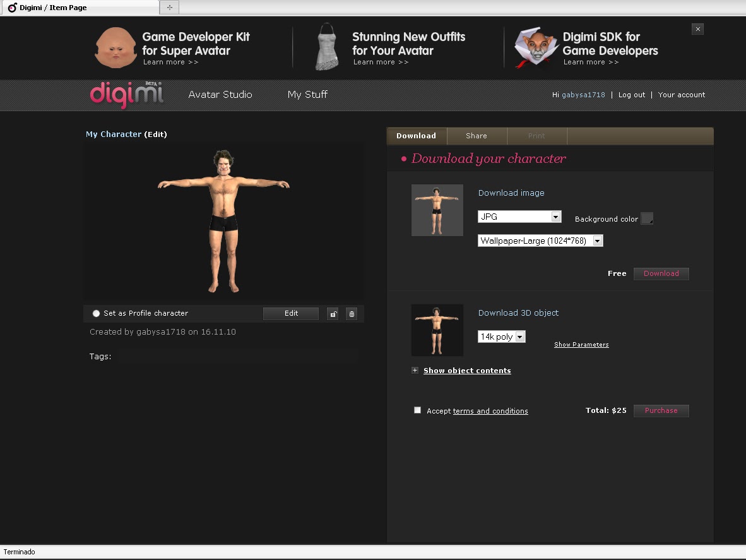
Task: Select Set as Profile character radio
Action: point(96,314)
